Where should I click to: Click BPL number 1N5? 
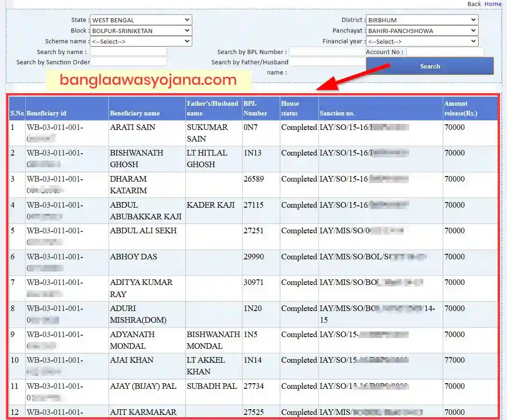click(x=250, y=334)
